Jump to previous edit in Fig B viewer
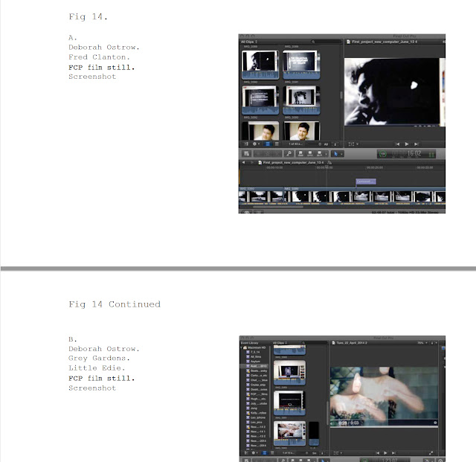This screenshot has width=476, height=462. 377,453
